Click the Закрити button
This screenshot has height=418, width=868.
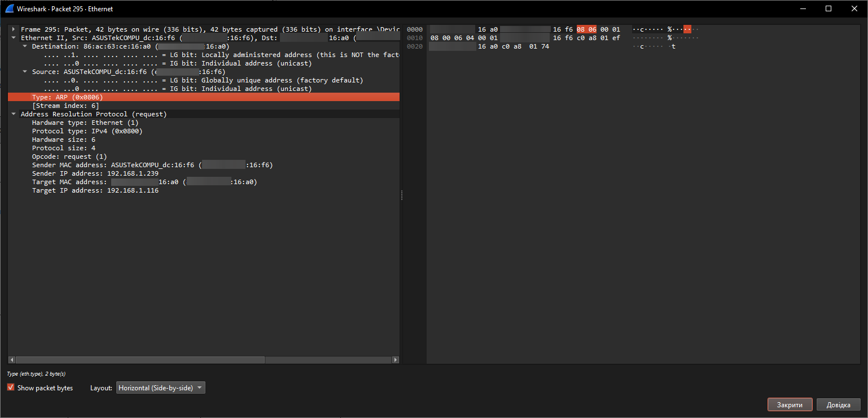pyautogui.click(x=790, y=405)
